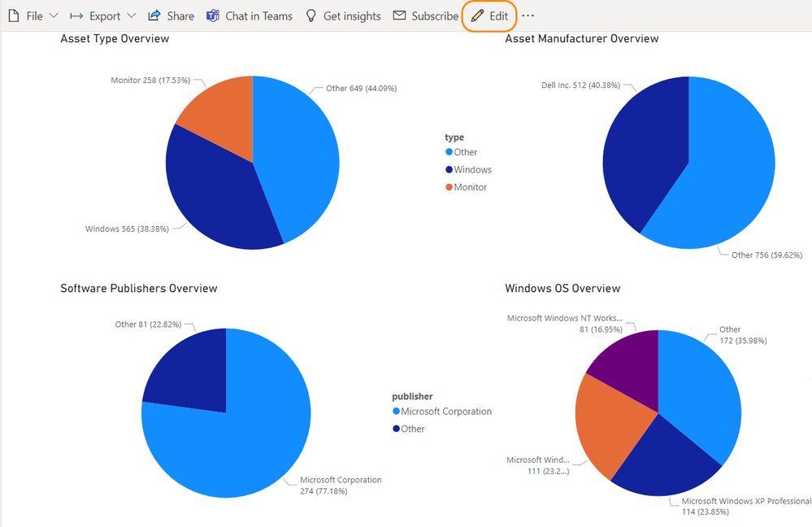Toggle 'Microsoft Corporation' in publisher legend
Image resolution: width=812 pixels, height=527 pixels.
click(x=442, y=411)
